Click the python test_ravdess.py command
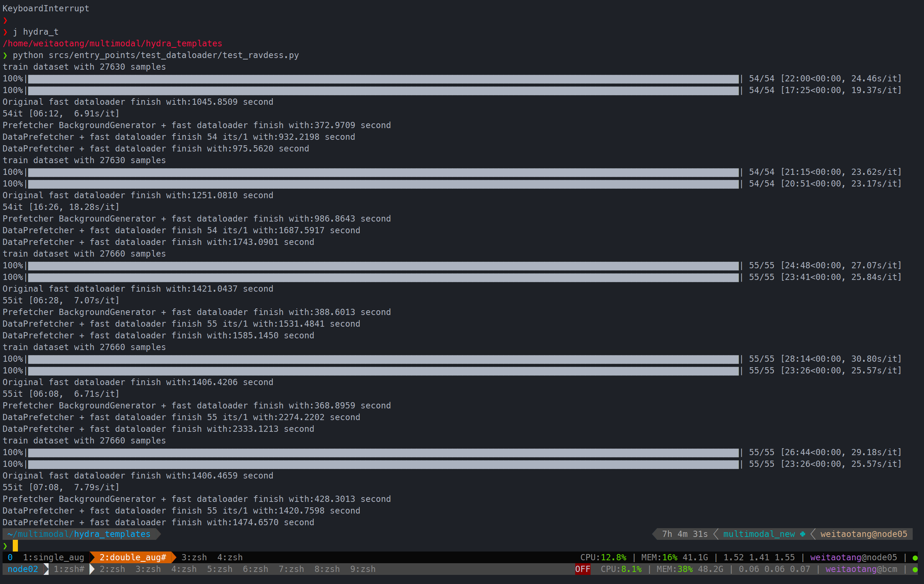 click(x=156, y=55)
